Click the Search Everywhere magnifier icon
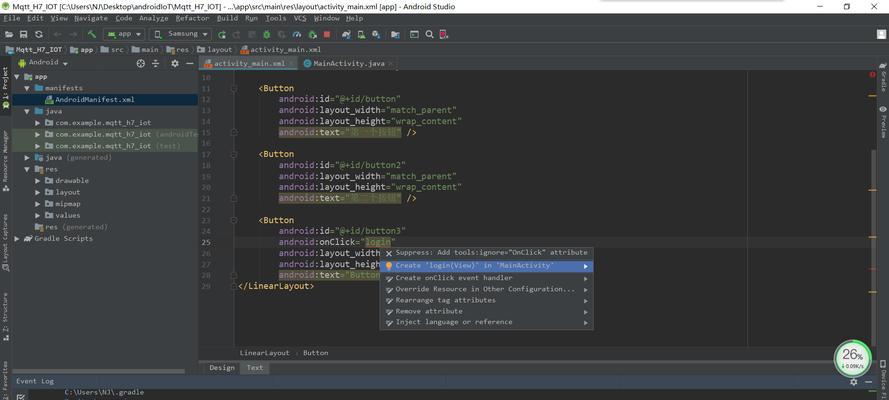 coord(429,35)
